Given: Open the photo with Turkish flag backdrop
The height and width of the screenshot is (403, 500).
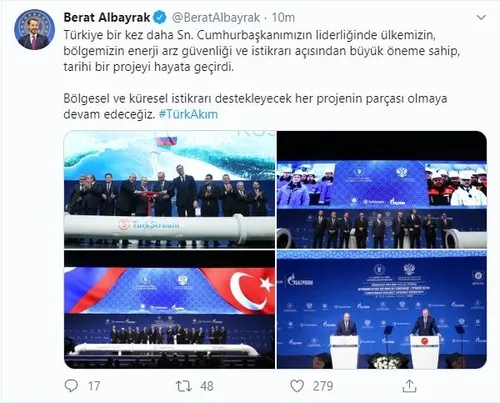Looking at the screenshot, I should [x=169, y=309].
